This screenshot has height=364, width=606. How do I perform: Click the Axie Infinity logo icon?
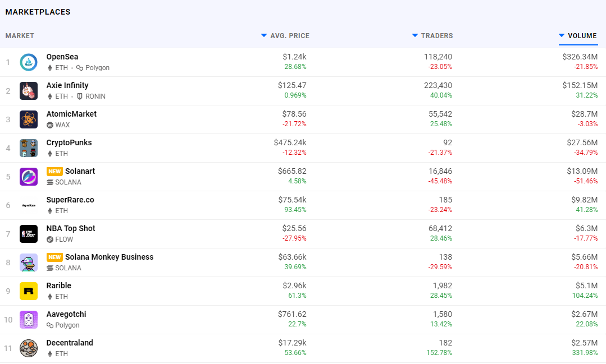[29, 91]
